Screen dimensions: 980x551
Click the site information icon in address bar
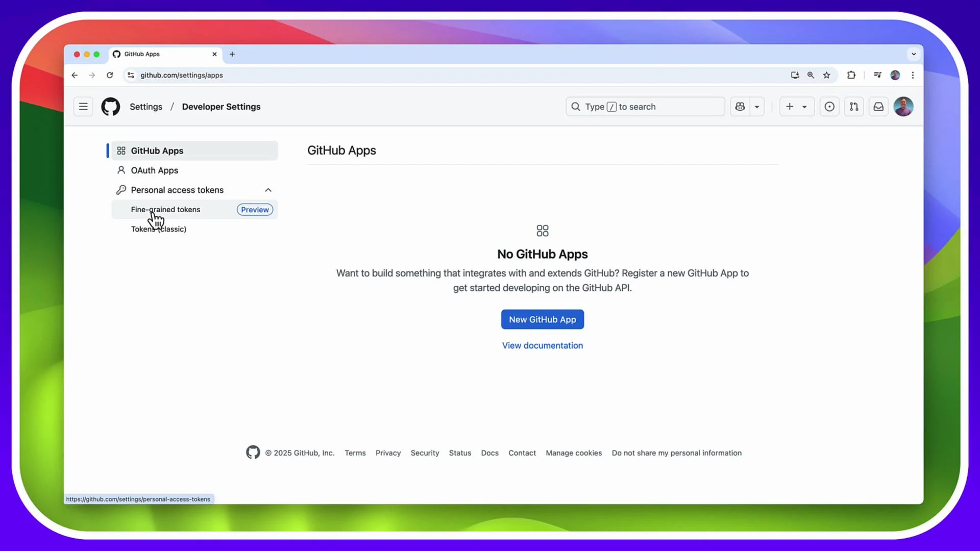pos(131,75)
